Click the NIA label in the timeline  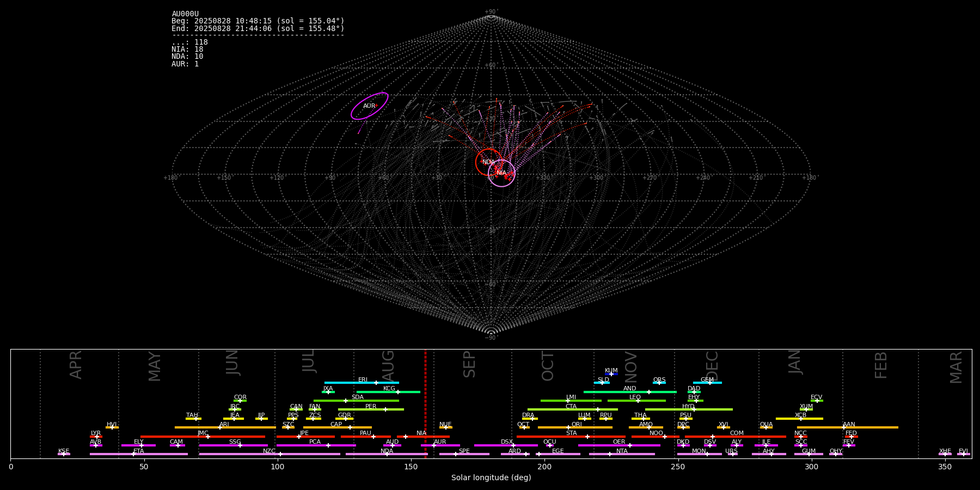pos(421,433)
